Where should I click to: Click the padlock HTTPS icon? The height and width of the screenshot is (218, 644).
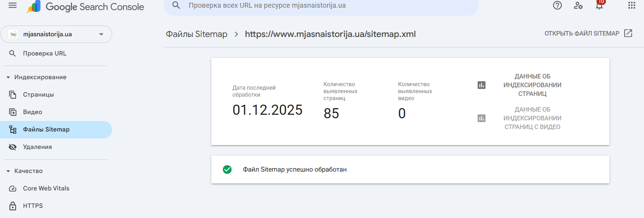[13, 206]
